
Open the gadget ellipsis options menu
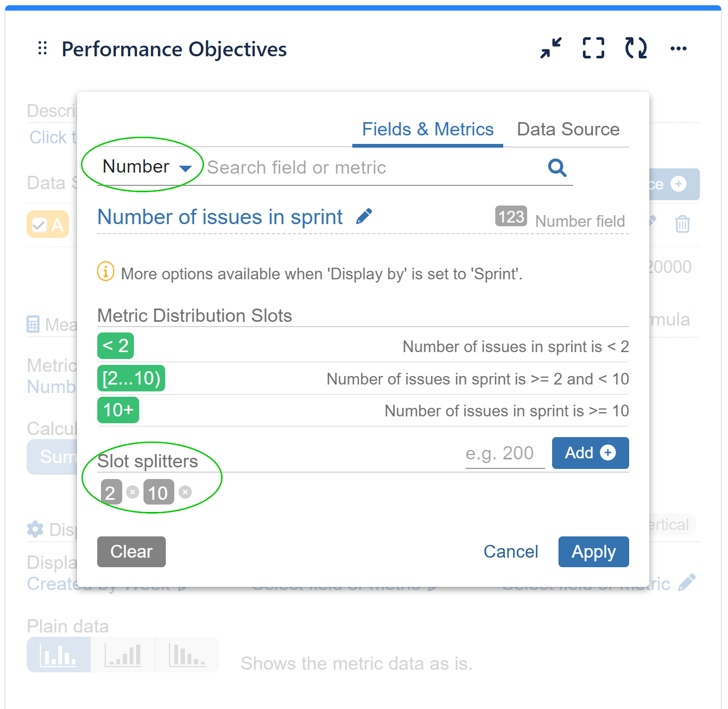(679, 48)
